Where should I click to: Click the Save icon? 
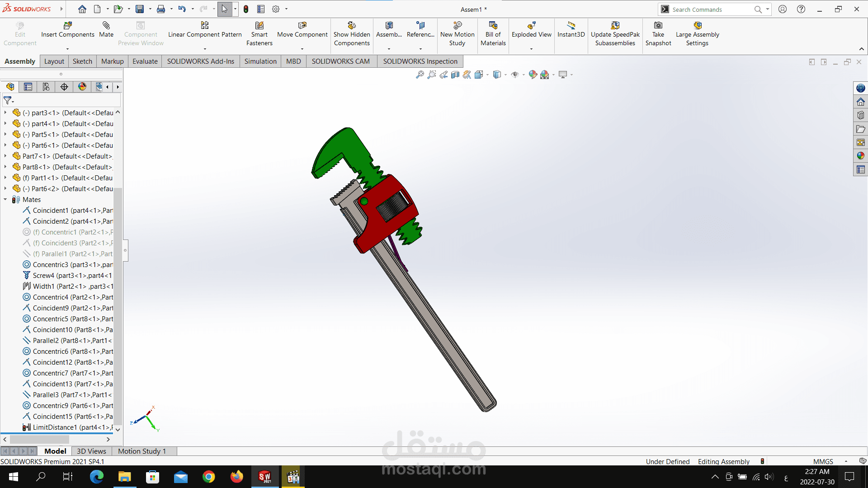point(140,9)
